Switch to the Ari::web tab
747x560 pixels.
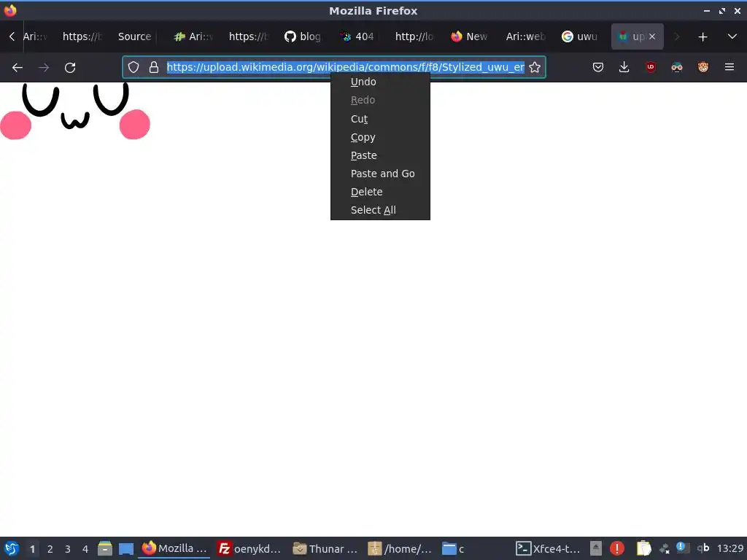click(x=525, y=36)
